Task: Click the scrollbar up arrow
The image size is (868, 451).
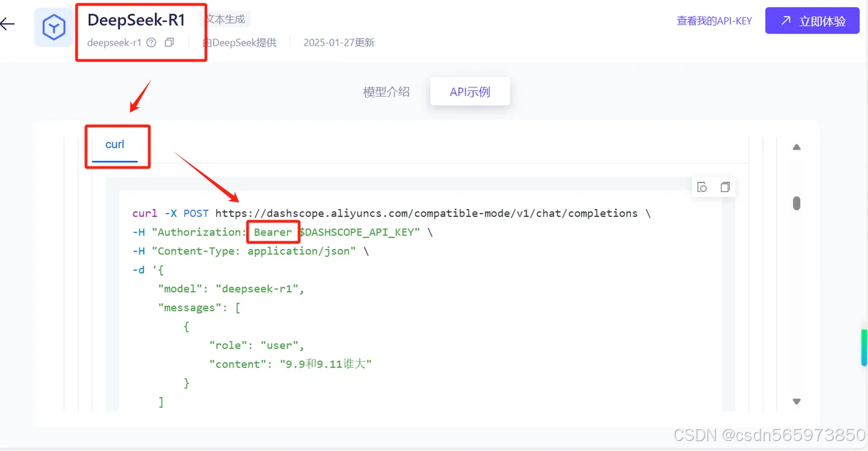Action: pos(797,147)
